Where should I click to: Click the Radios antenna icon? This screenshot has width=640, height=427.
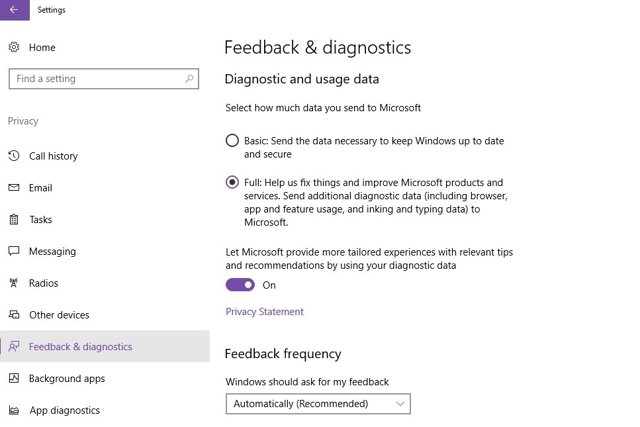[14, 282]
